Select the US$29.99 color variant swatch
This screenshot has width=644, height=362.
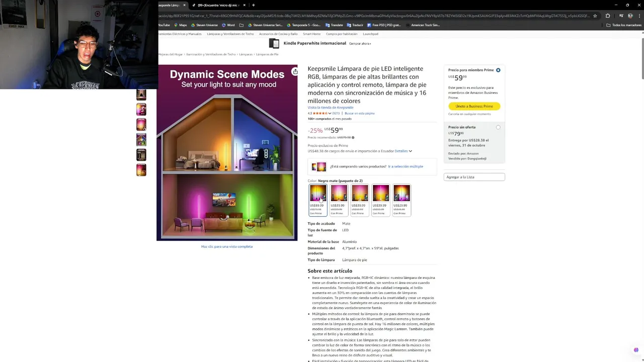[401, 200]
